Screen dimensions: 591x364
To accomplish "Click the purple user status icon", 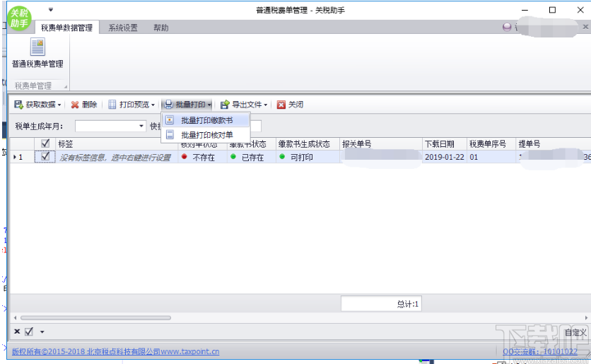I will 507,27.
